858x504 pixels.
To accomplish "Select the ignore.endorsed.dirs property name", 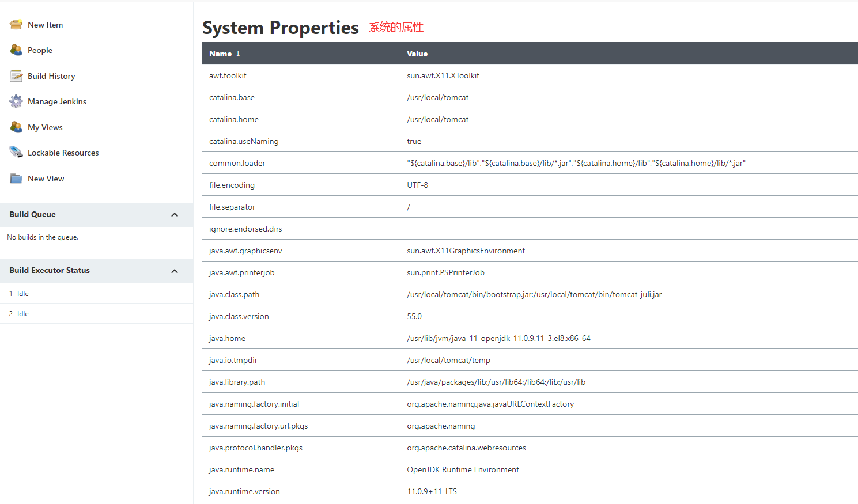I will point(245,229).
